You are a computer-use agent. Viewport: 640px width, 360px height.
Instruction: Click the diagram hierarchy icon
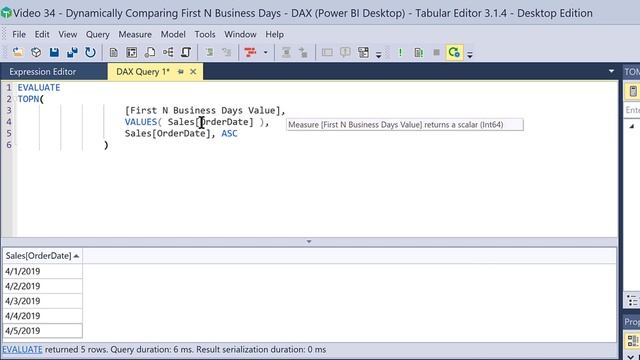(x=168, y=52)
